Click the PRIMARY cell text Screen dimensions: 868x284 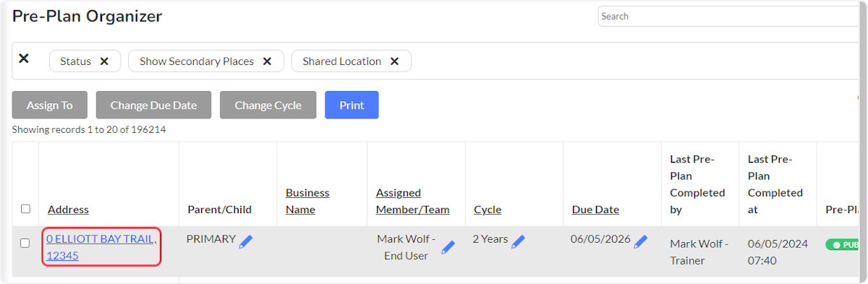(x=211, y=239)
